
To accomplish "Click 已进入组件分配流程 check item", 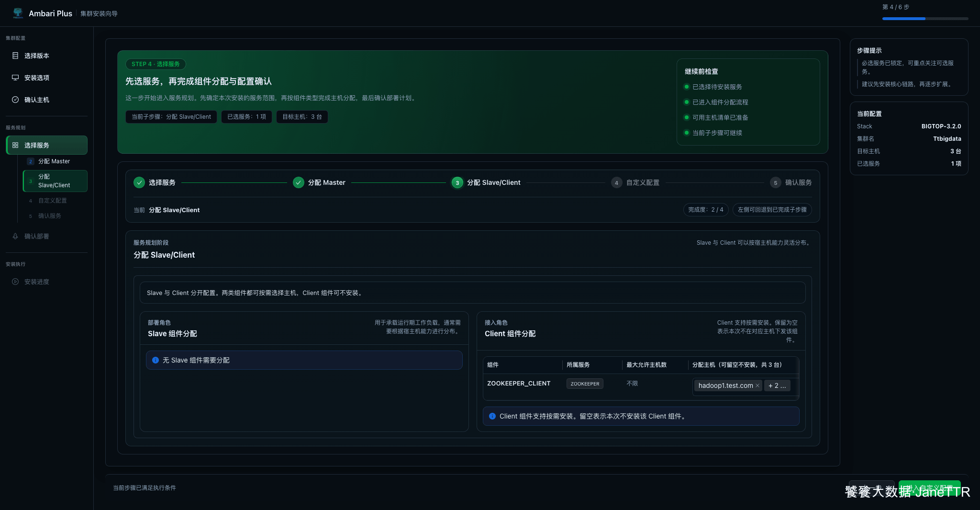I will point(716,102).
